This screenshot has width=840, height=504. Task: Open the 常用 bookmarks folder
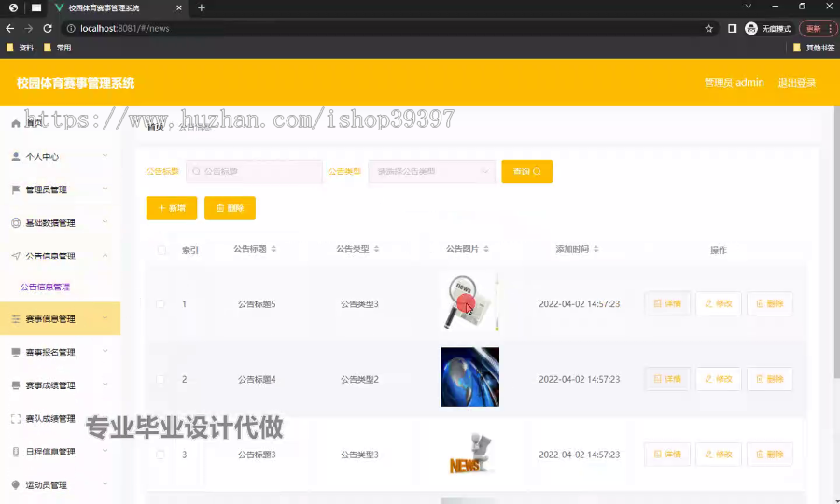point(57,48)
